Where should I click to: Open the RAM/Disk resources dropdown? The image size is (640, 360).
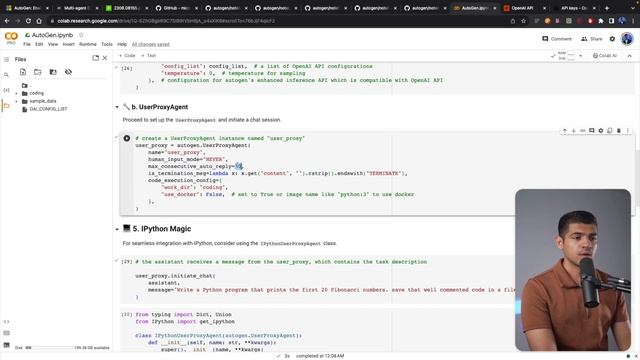[x=580, y=56]
